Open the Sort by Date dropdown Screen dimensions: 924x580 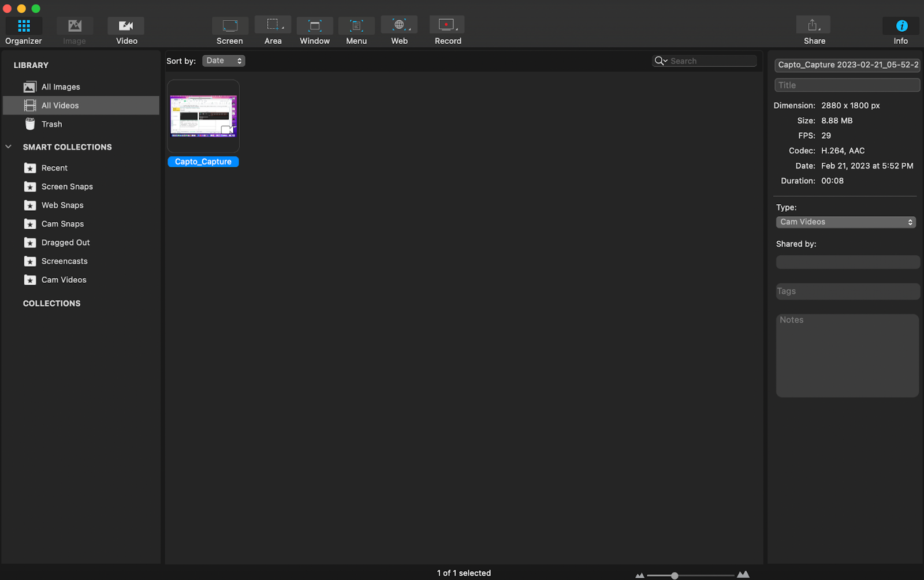click(x=223, y=61)
